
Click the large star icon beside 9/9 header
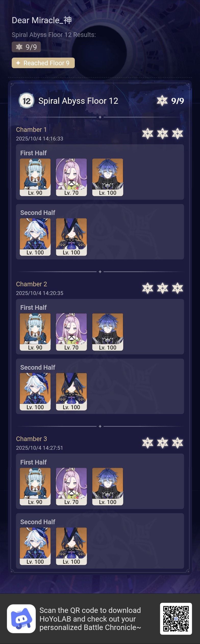tap(162, 101)
